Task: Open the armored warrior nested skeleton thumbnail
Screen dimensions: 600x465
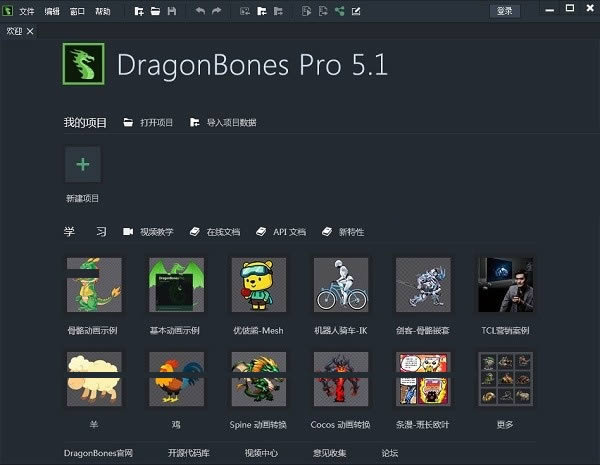Action: point(423,285)
